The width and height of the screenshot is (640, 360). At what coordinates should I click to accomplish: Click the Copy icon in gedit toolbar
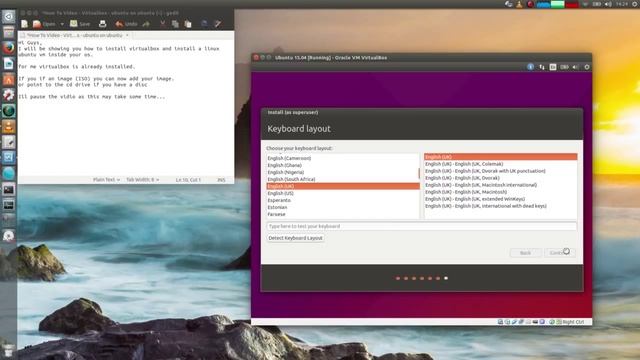point(175,24)
